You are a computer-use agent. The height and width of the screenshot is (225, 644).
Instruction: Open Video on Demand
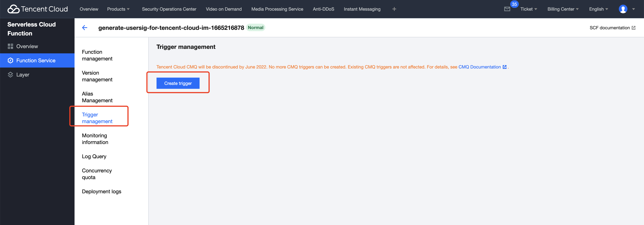(223, 9)
